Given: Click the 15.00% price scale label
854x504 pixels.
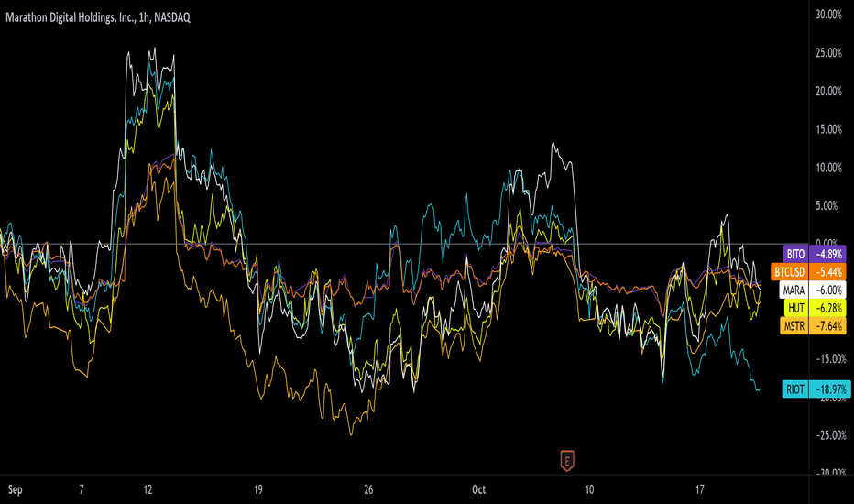Looking at the screenshot, I should [x=829, y=129].
